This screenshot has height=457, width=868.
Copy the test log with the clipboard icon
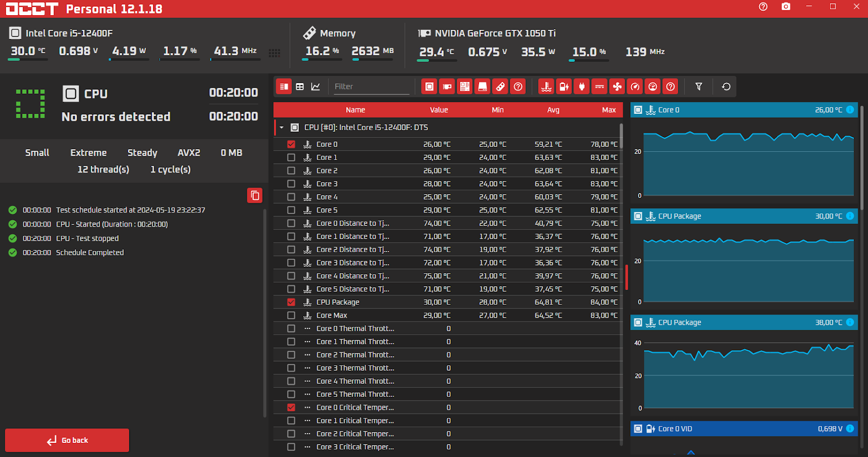click(255, 196)
